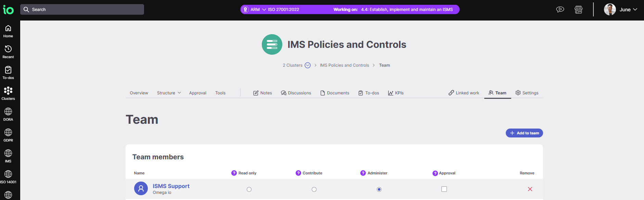The width and height of the screenshot is (644, 200).
Task: Select the Team tab
Action: click(498, 93)
